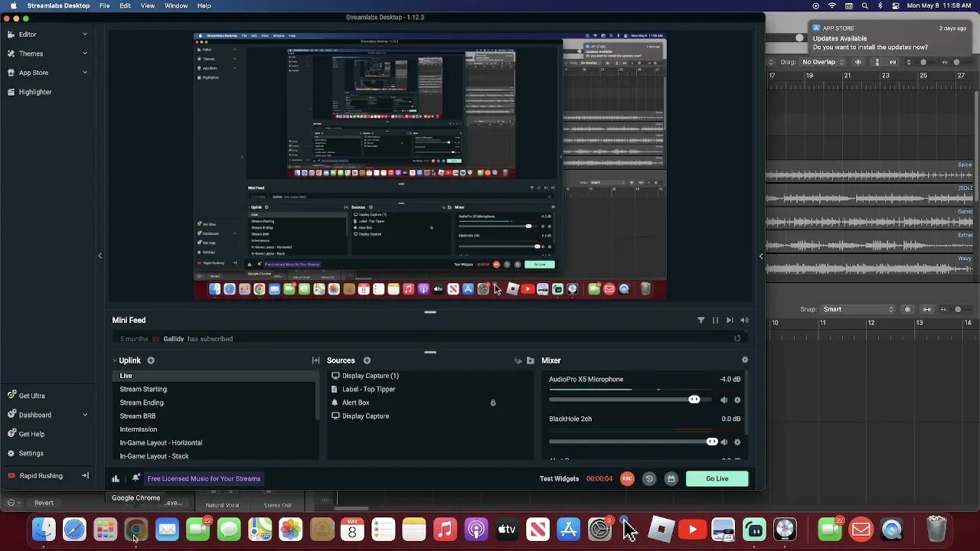Click the Alert Box bell icon

(335, 403)
